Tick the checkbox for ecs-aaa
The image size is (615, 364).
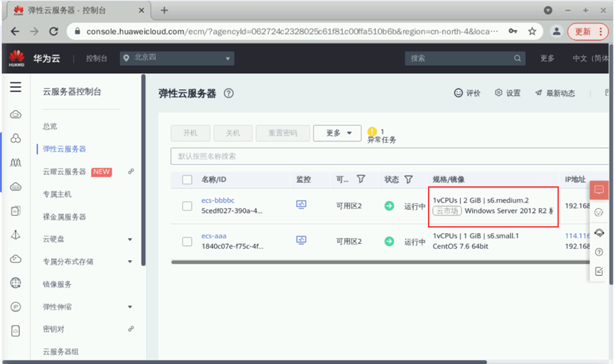187,242
